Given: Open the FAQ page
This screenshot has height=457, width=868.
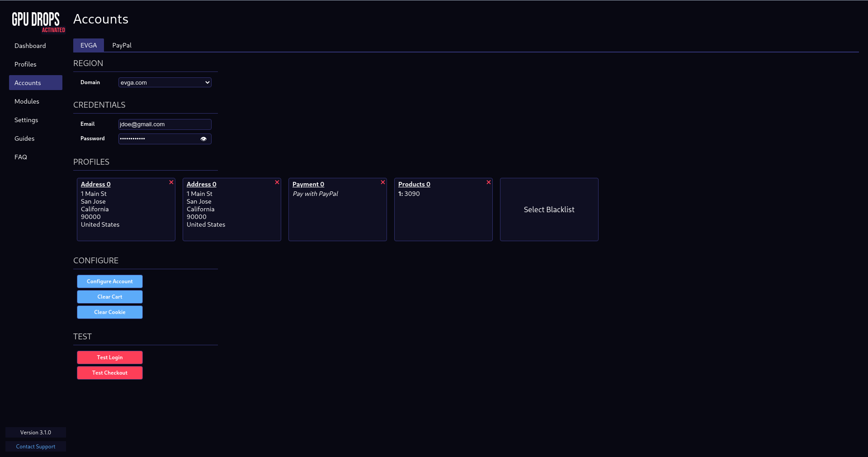Looking at the screenshot, I should [x=36, y=157].
